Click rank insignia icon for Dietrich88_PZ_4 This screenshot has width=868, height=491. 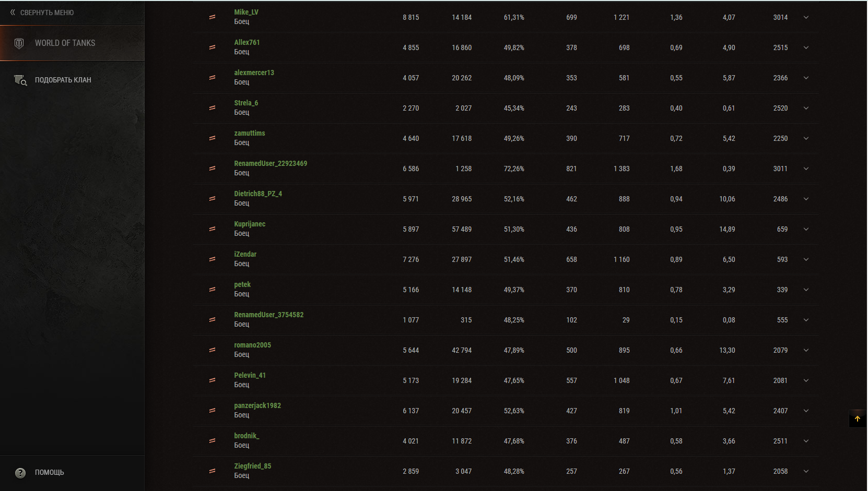pyautogui.click(x=212, y=199)
